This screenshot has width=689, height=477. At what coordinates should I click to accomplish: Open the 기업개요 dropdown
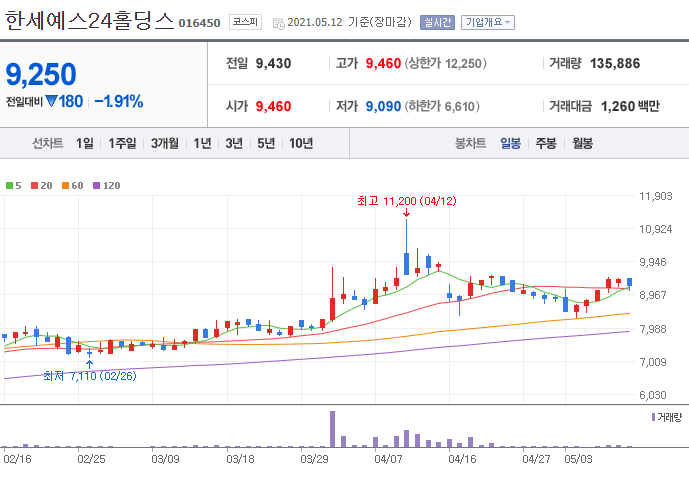(488, 22)
